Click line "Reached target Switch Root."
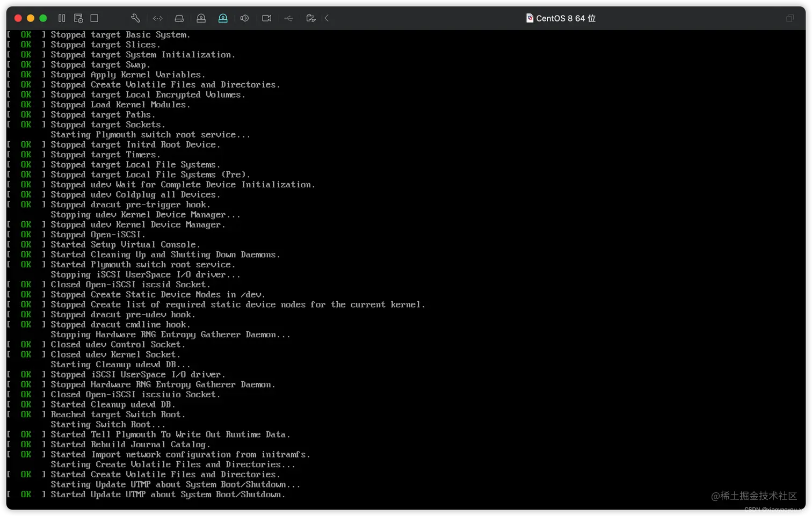The width and height of the screenshot is (812, 516). [118, 415]
